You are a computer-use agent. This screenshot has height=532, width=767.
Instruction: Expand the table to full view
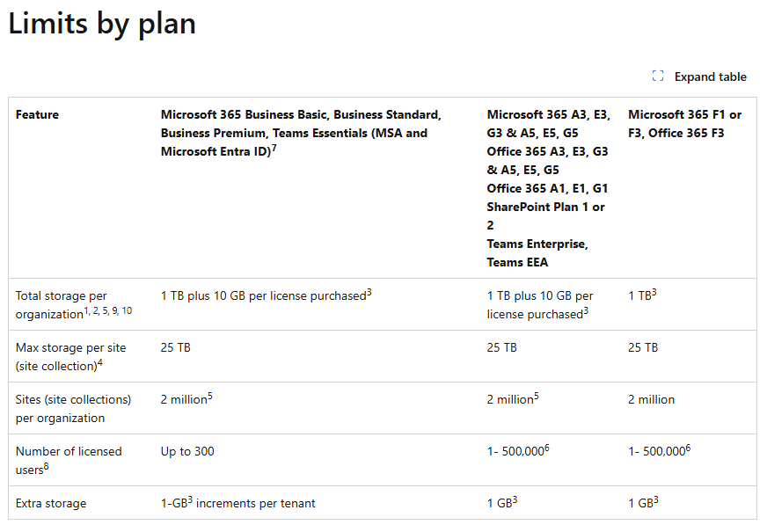pyautogui.click(x=699, y=77)
